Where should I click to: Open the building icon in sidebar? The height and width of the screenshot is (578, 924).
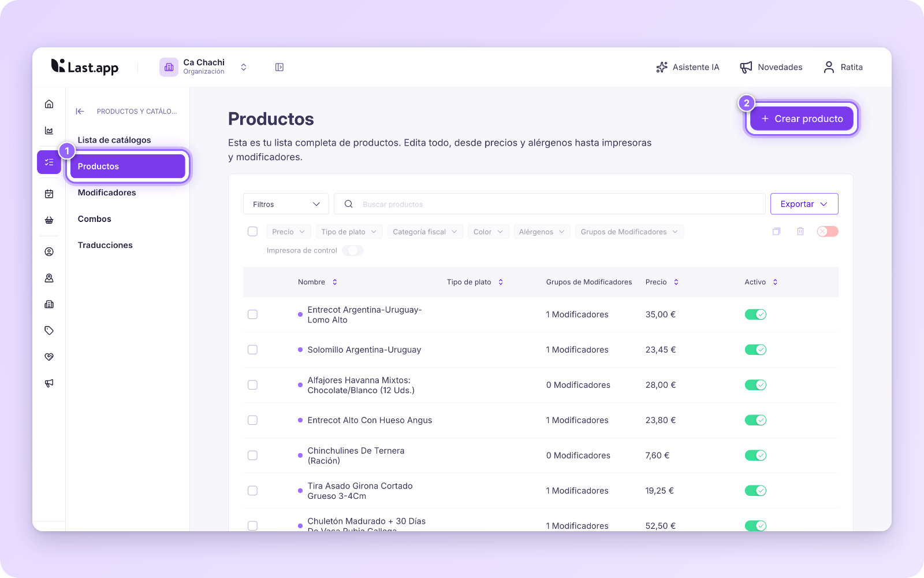pyautogui.click(x=49, y=304)
